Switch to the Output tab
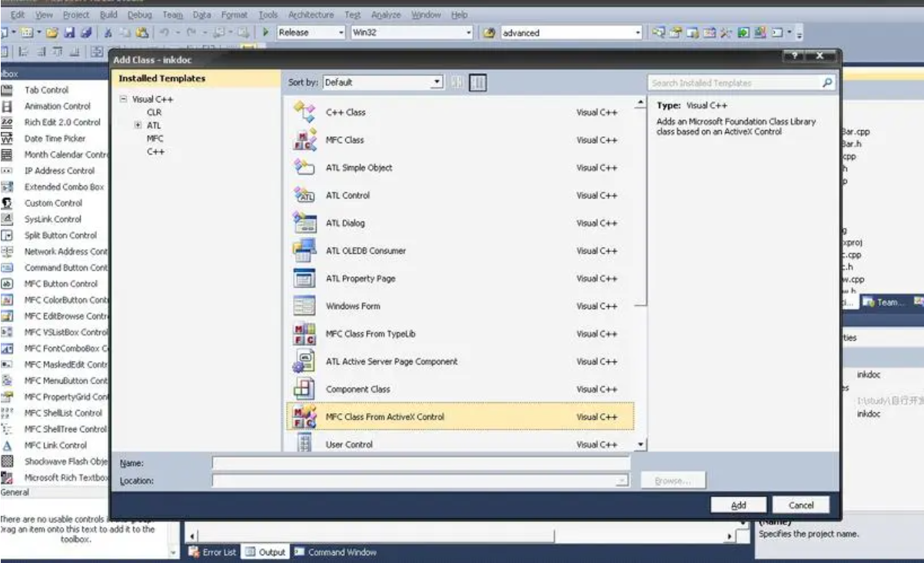The width and height of the screenshot is (924, 563). coord(265,552)
